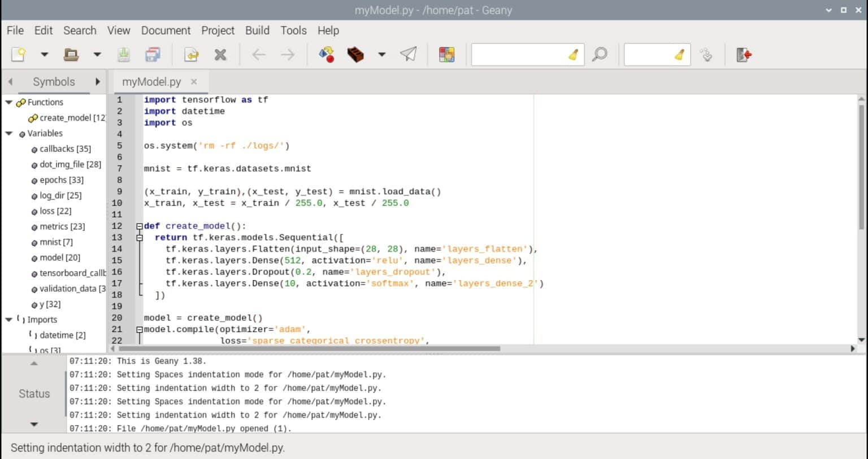Revert myModel.py to its saved version
868x459 pixels.
click(x=190, y=54)
